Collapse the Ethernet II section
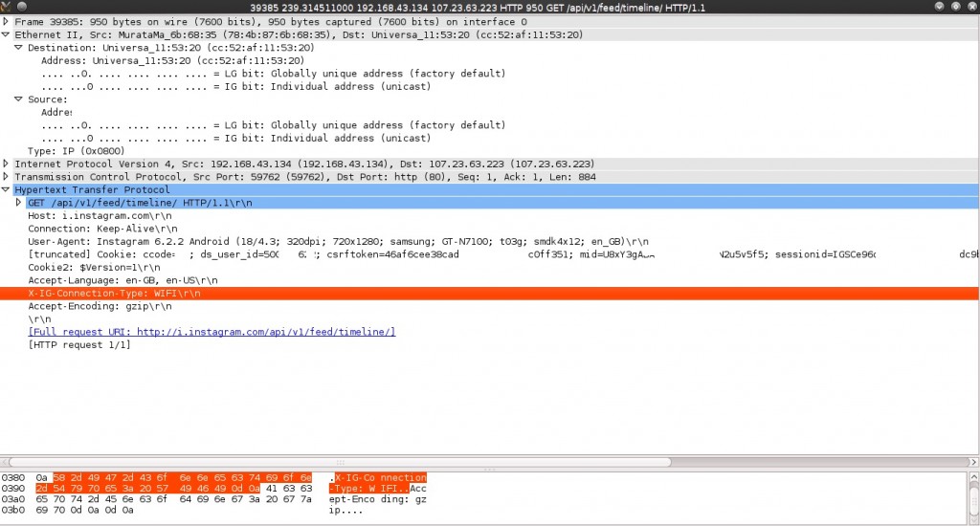980x526 pixels. [6, 35]
